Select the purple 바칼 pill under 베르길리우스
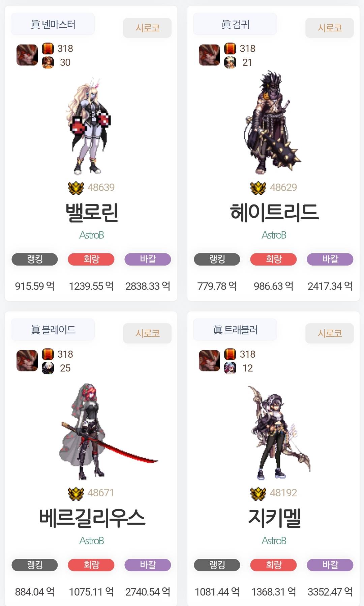 [x=148, y=565]
